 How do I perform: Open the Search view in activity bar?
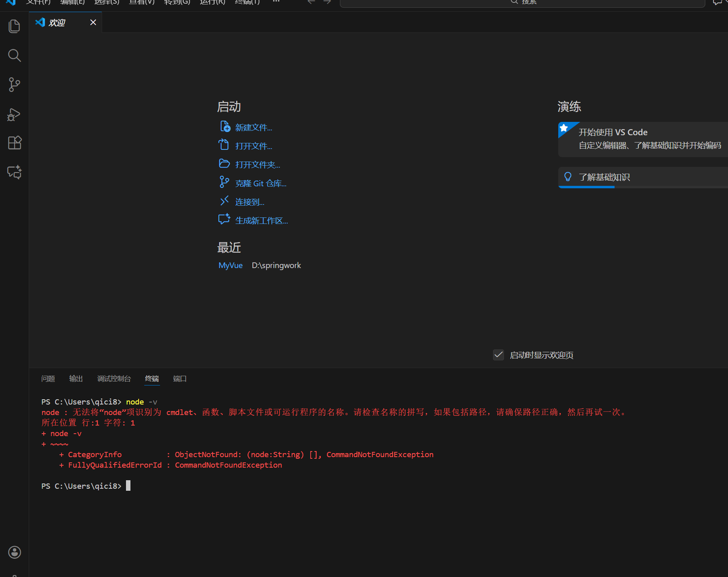14,55
